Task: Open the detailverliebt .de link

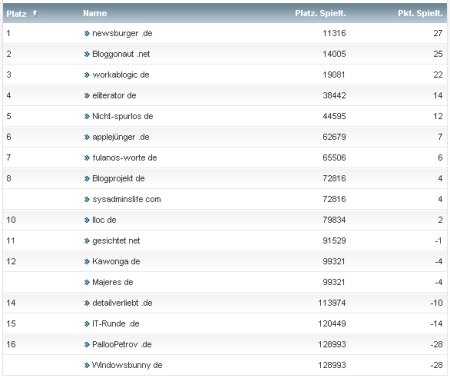Action: [122, 303]
